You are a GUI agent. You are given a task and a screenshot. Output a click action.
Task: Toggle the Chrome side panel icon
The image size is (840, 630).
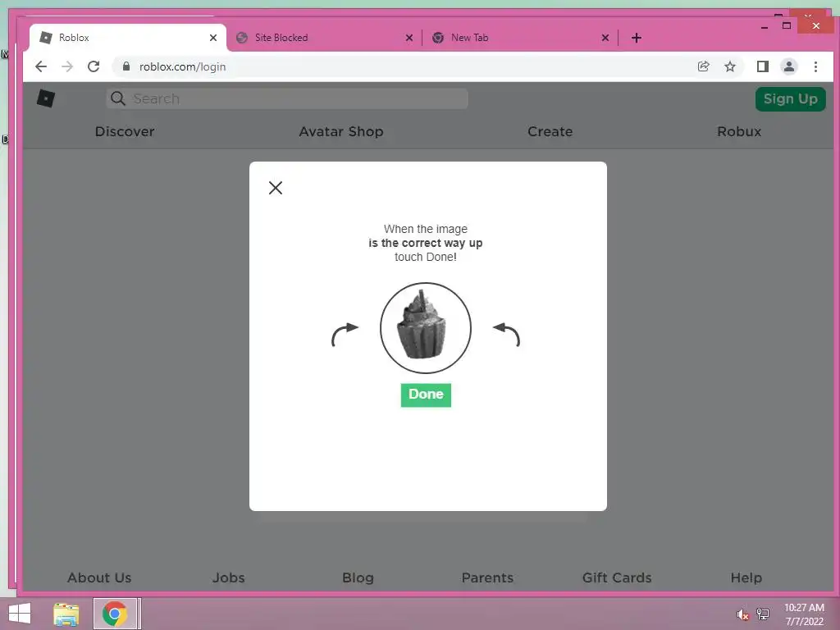762,66
